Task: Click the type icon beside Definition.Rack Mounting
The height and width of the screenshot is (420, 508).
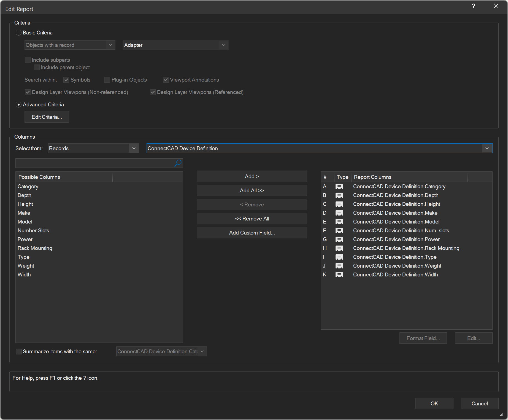Action: (339, 248)
